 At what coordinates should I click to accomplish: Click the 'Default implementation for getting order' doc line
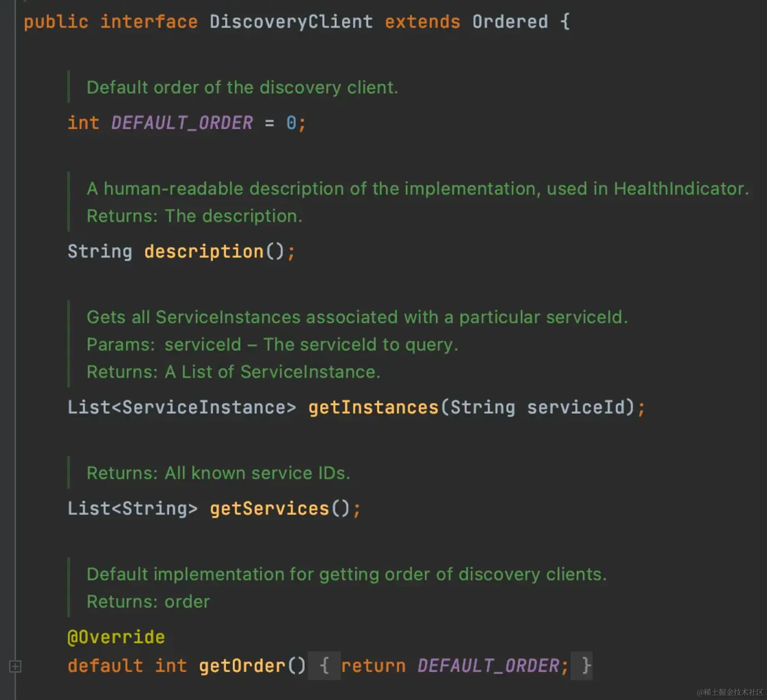[347, 574]
